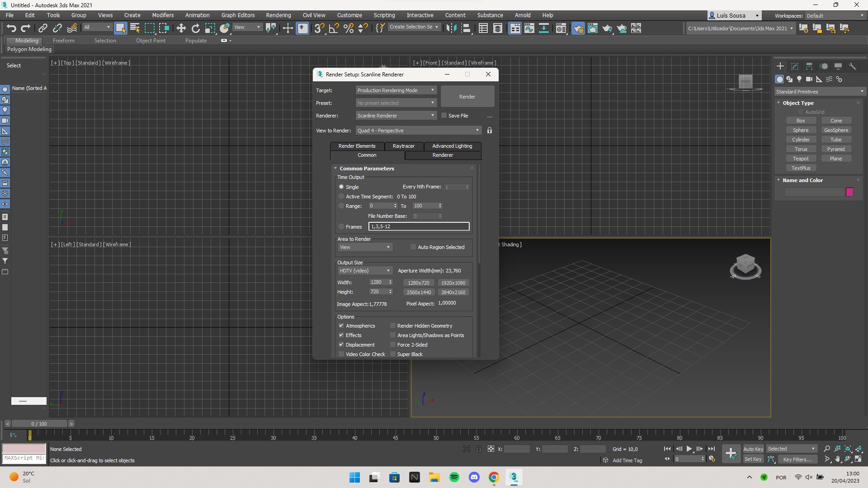868x488 pixels.
Task: Switch to the Render Elements tab
Action: (x=357, y=145)
